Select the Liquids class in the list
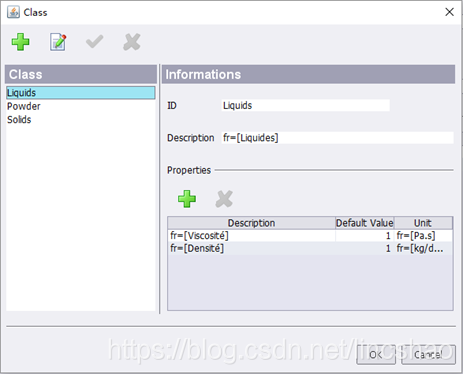The height and width of the screenshot is (374, 463). coord(81,93)
